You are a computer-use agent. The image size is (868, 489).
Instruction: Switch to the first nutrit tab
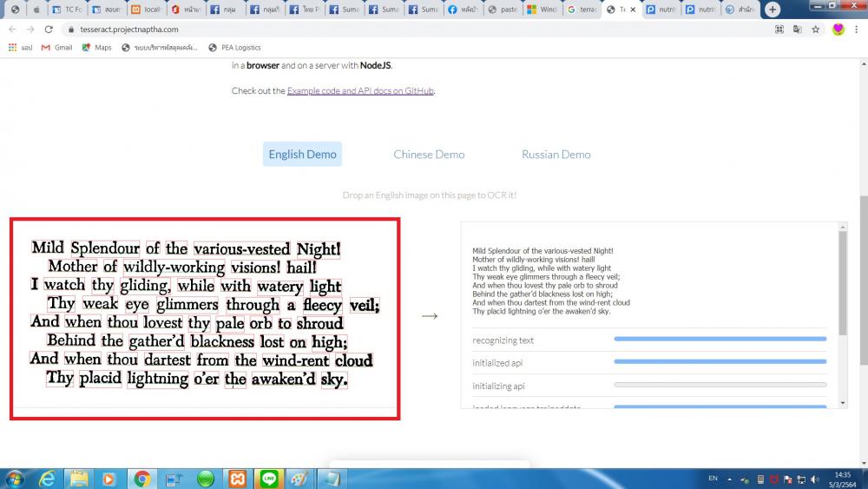661,10
